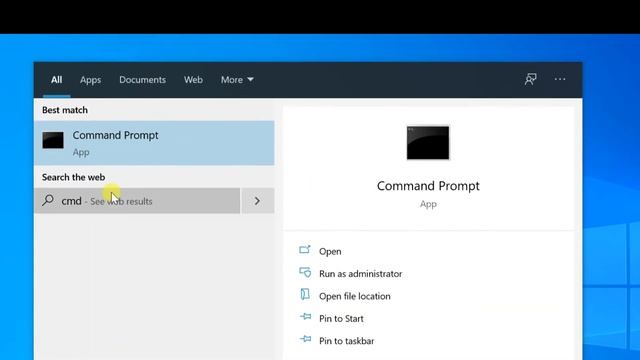640x360 pixels.
Task: Click Open in the actions list
Action: (330, 251)
